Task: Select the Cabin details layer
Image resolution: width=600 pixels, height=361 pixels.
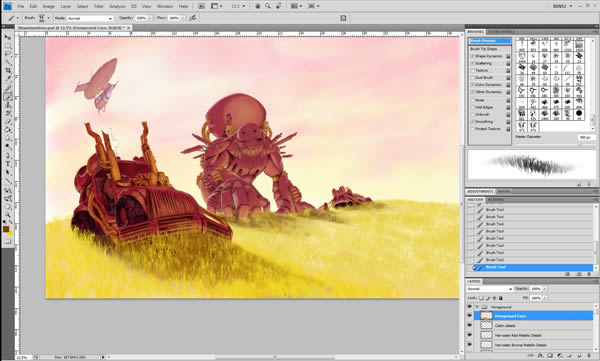Action: [533, 325]
